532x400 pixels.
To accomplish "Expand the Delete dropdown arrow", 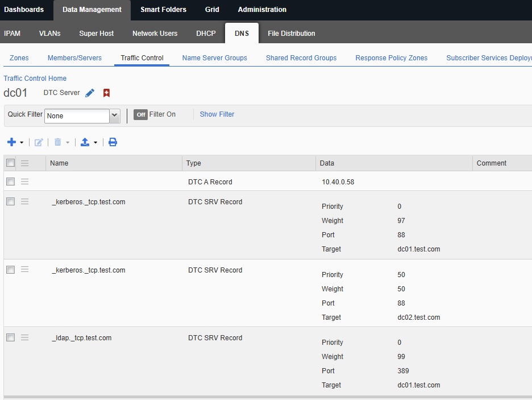I will click(68, 142).
